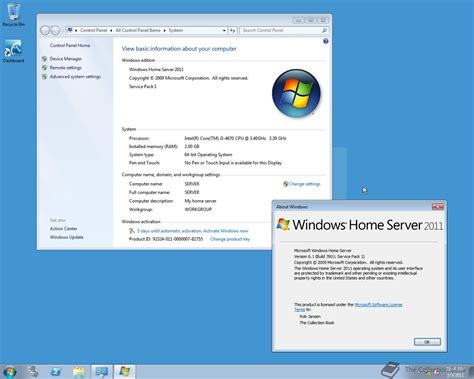
Task: Open the address bar history dropdown arrow
Action: (x=224, y=30)
